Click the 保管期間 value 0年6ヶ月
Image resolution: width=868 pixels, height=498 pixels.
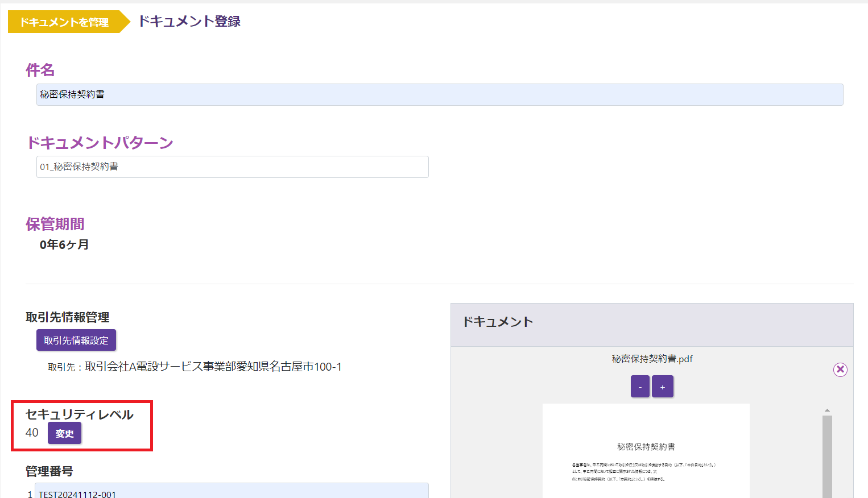pos(64,244)
